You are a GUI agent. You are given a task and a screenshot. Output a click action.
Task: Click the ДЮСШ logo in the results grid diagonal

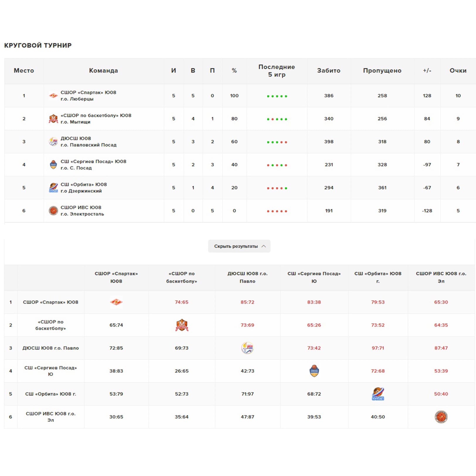247,348
